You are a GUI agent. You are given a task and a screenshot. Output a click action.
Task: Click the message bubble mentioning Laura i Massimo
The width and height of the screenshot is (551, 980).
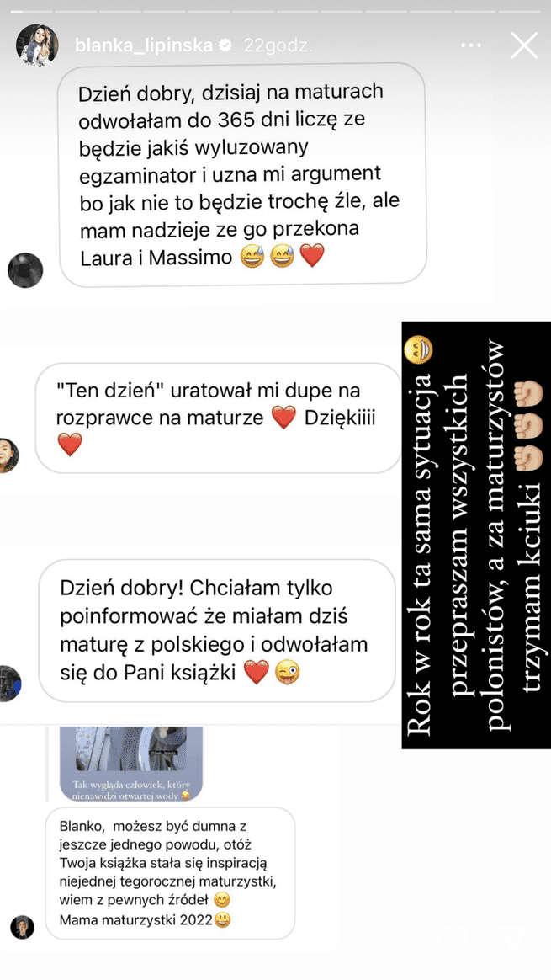(243, 174)
